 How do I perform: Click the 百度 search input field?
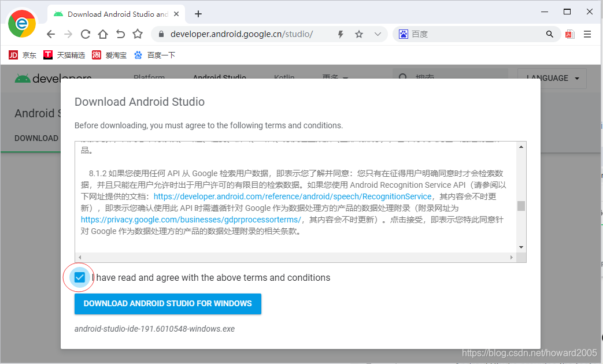coord(477,34)
